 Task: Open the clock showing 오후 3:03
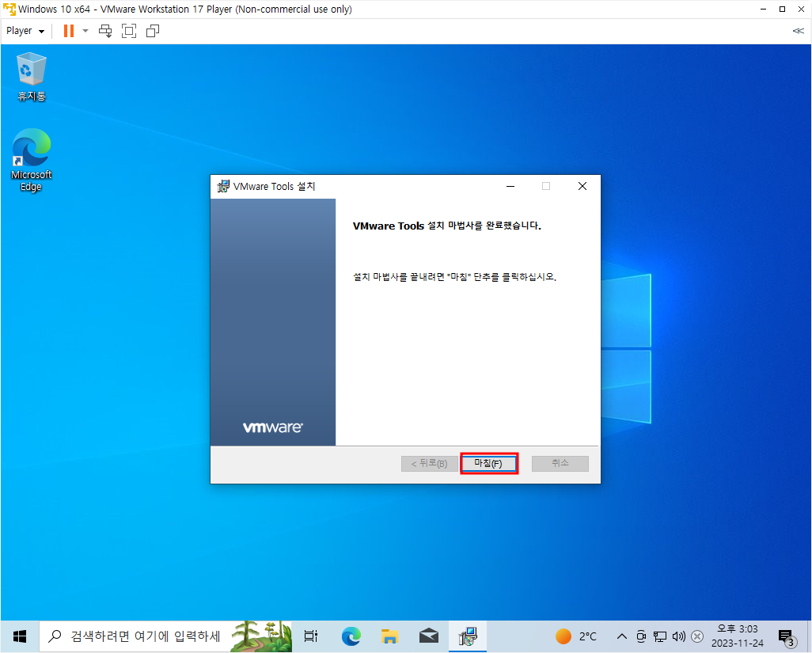pyautogui.click(x=738, y=636)
